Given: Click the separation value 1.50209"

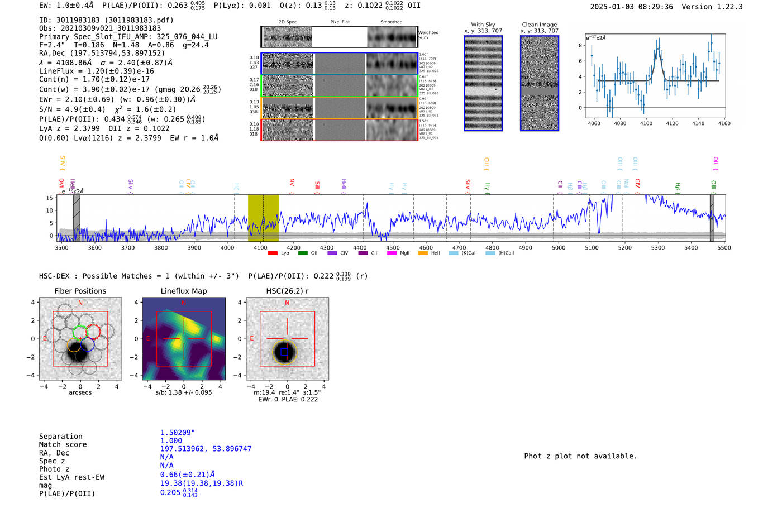Looking at the screenshot, I should point(178,433).
